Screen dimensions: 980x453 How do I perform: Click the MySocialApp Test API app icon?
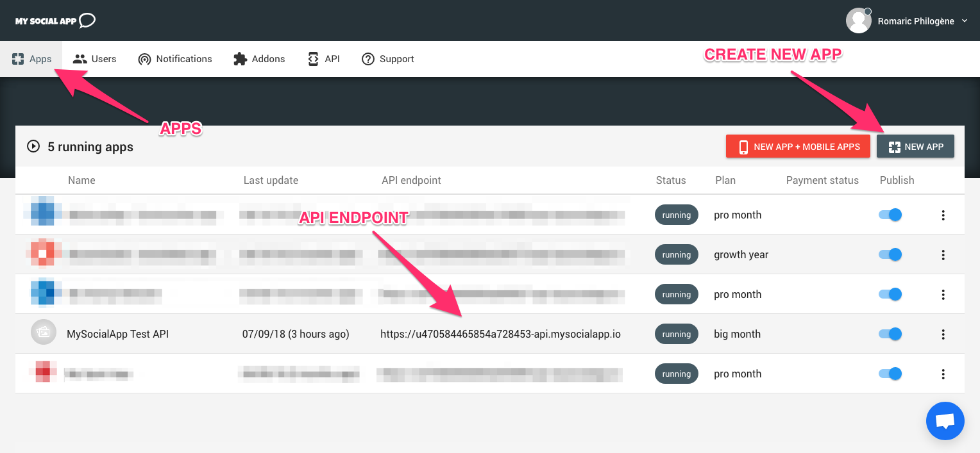(x=44, y=332)
